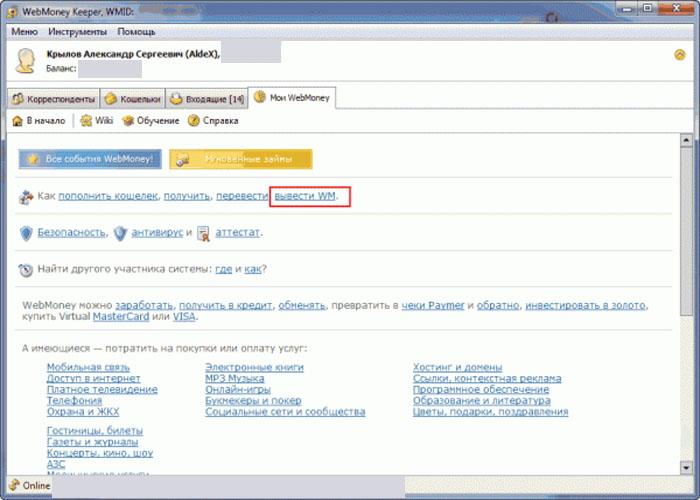This screenshot has width=700, height=500.
Task: Open the аттестат link
Action: click(238, 232)
